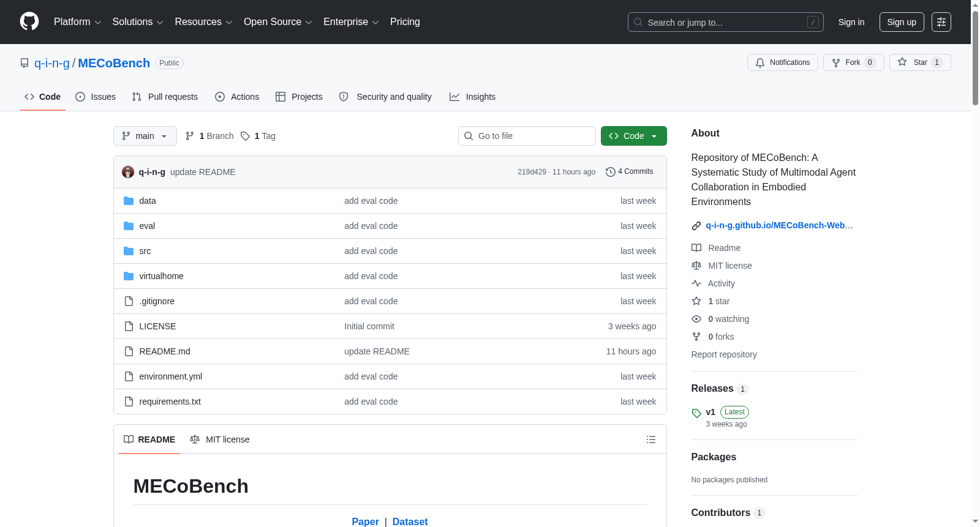This screenshot has width=980, height=527.
Task: Expand the Platform menu
Action: point(77,22)
